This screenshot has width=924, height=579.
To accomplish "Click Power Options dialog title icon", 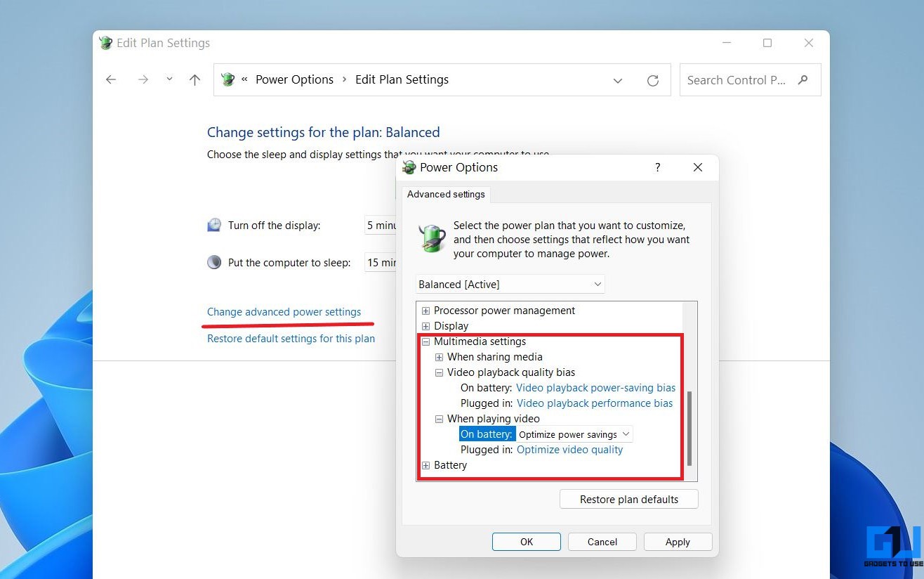I will coord(409,167).
